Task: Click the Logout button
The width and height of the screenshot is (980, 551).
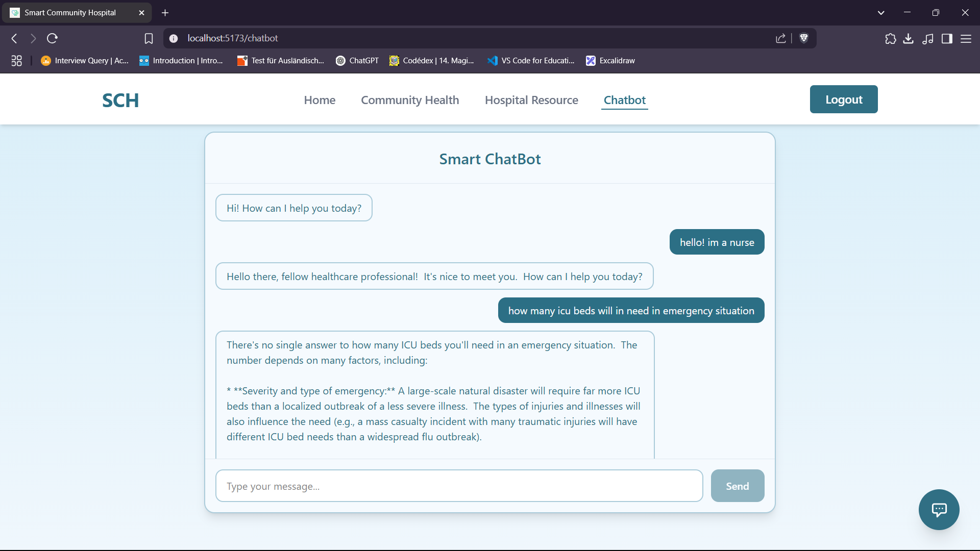Action: pyautogui.click(x=843, y=99)
